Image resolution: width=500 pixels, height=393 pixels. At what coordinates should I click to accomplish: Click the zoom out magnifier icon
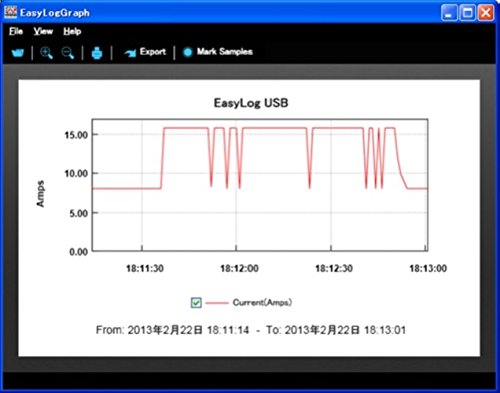click(x=68, y=53)
